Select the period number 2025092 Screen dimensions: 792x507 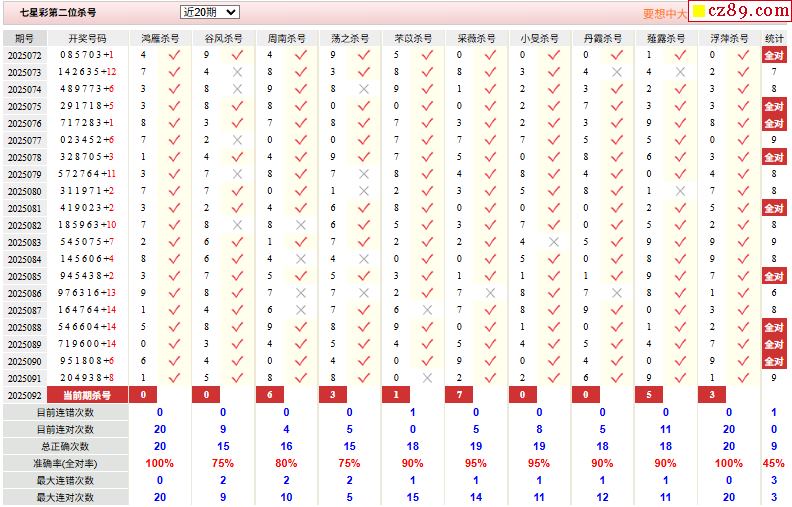click(x=24, y=395)
